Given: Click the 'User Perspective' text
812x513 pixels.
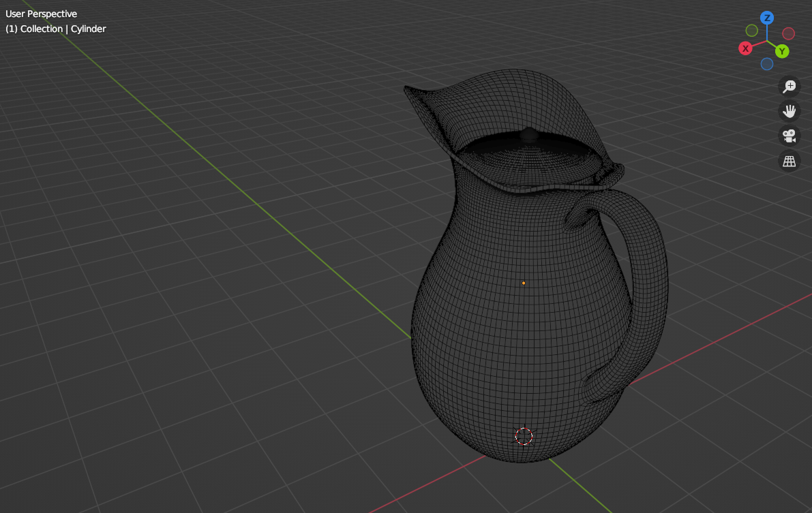Looking at the screenshot, I should click(x=42, y=14).
